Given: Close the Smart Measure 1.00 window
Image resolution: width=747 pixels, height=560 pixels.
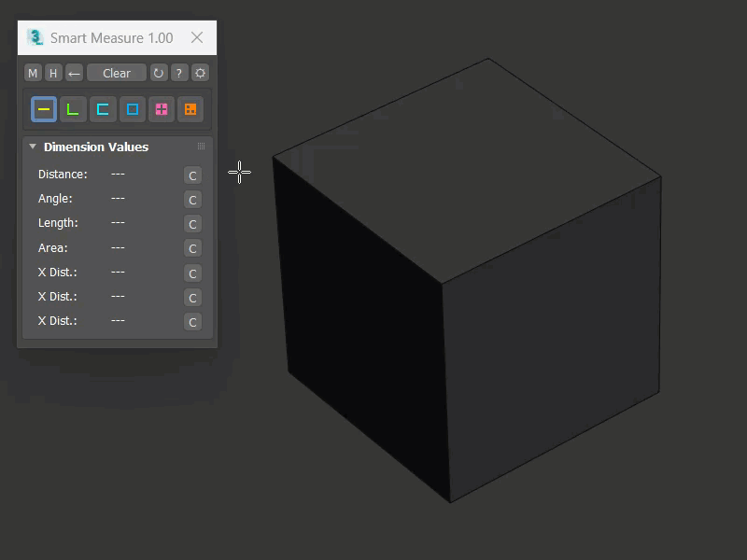Looking at the screenshot, I should pyautogui.click(x=197, y=37).
